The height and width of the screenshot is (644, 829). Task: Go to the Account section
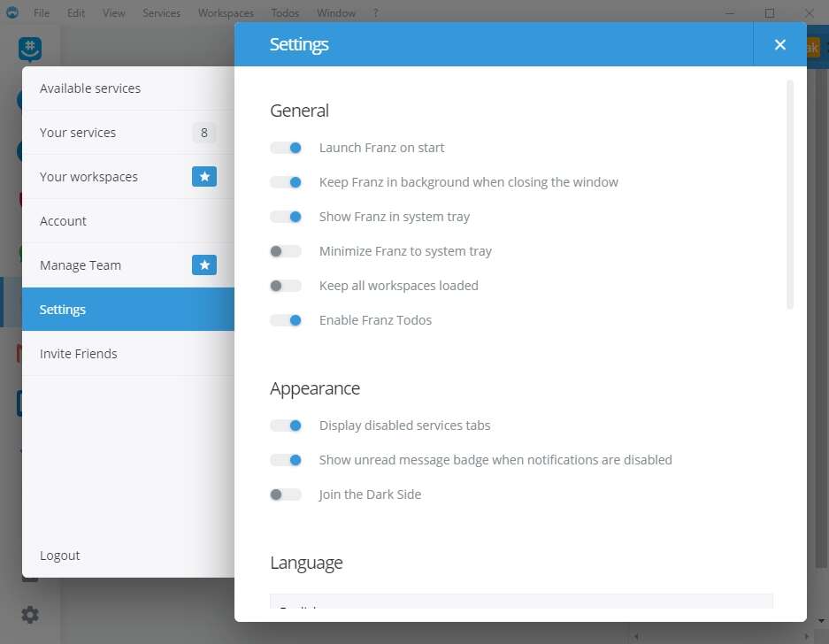[64, 221]
